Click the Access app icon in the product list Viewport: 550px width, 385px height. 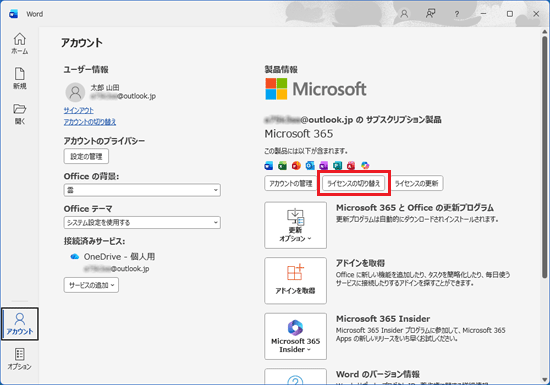coord(351,166)
